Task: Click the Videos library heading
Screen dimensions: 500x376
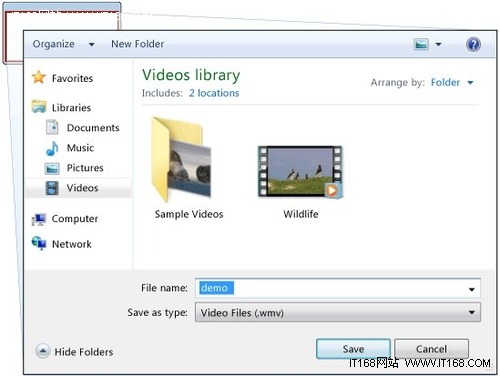Action: [x=191, y=75]
